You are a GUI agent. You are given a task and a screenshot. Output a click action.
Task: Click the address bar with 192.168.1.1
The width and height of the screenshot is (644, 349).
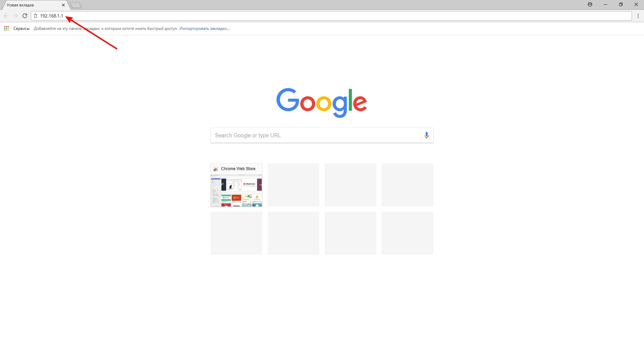(x=331, y=16)
